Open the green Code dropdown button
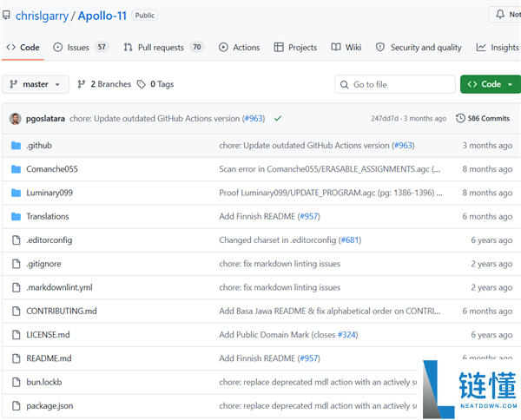The width and height of the screenshot is (521, 420). click(491, 84)
